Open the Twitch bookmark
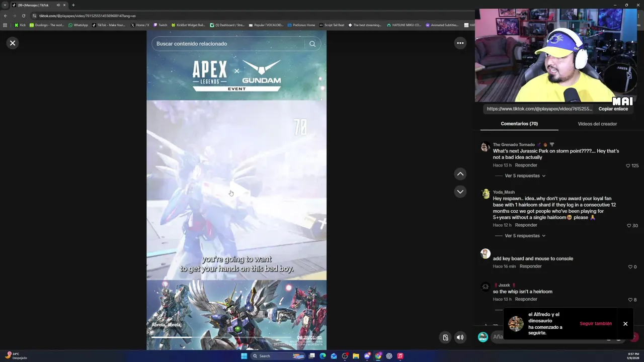This screenshot has width=644, height=362. [x=160, y=25]
